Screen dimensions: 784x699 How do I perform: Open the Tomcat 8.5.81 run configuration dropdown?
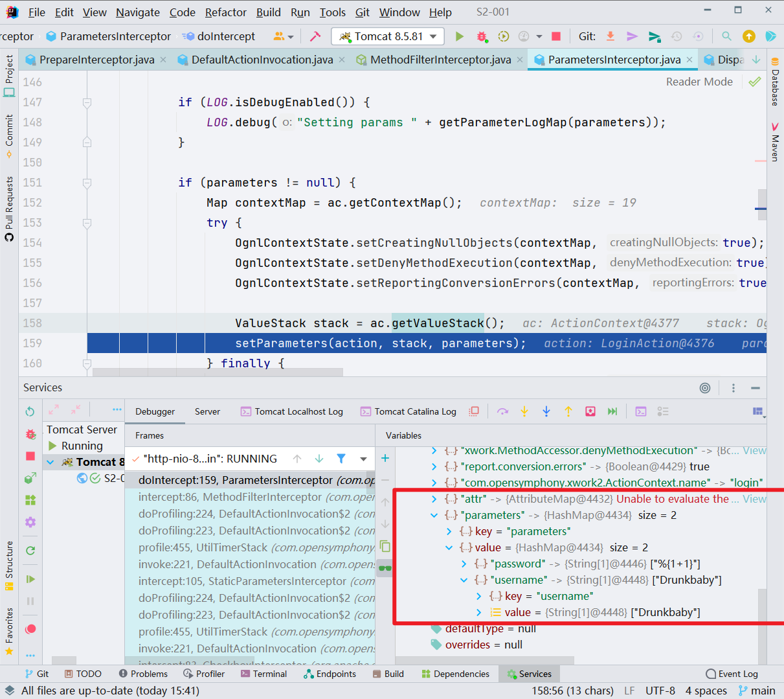pyautogui.click(x=388, y=36)
